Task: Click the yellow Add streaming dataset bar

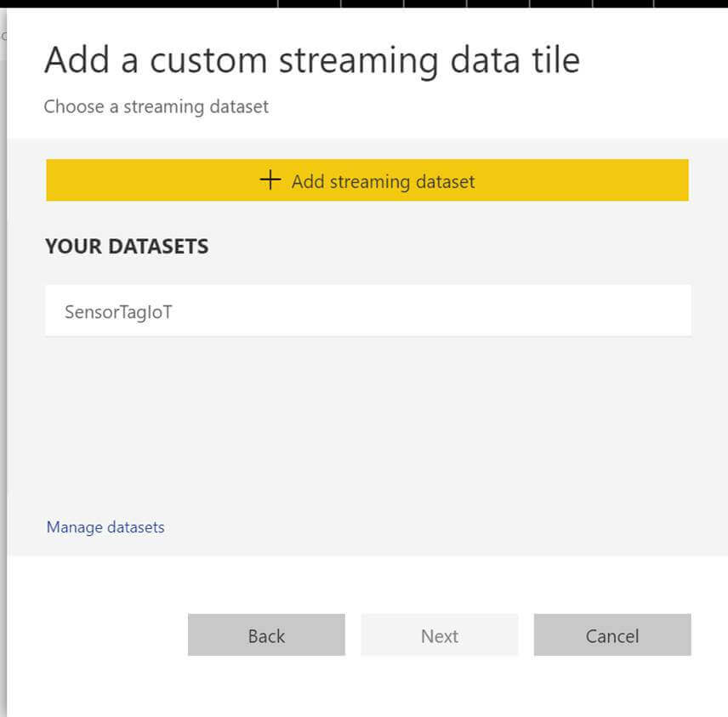Action: 367,180
